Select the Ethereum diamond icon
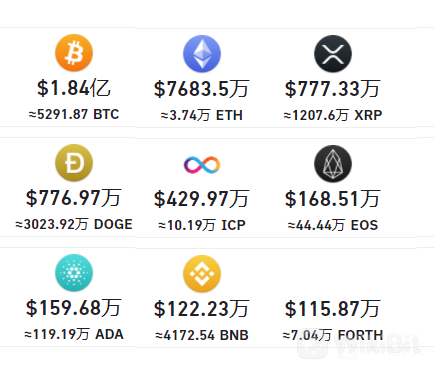 pyautogui.click(x=202, y=54)
